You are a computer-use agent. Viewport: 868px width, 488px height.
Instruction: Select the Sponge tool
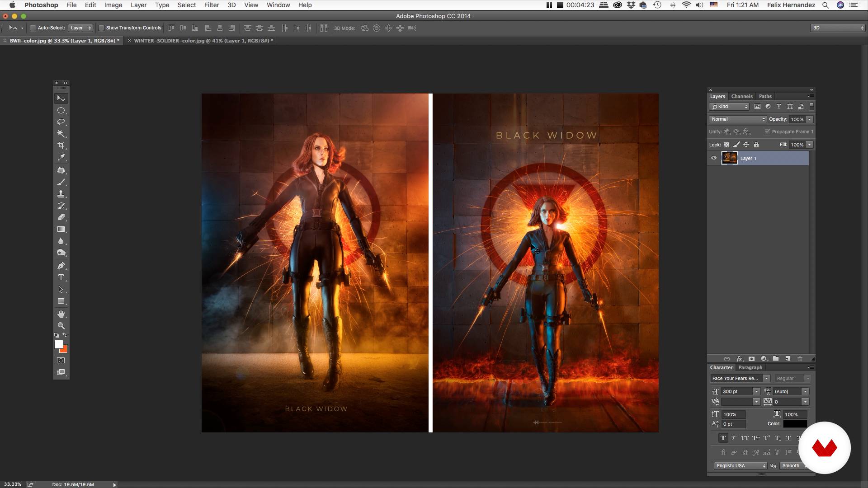(x=61, y=253)
